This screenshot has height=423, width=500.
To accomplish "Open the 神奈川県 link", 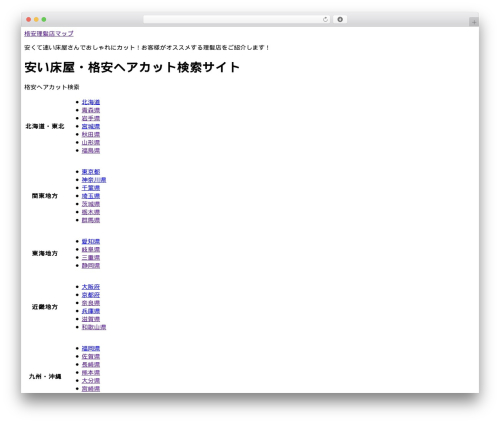I will [94, 180].
